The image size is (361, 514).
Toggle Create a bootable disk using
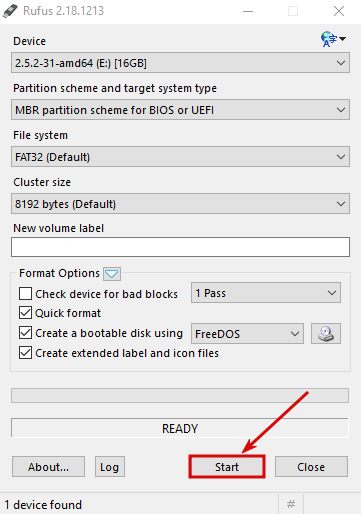click(x=25, y=333)
